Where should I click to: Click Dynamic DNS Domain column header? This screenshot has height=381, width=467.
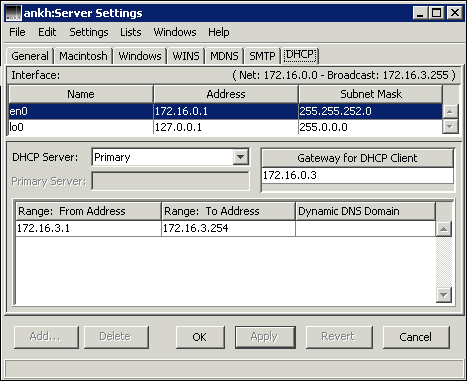point(365,211)
